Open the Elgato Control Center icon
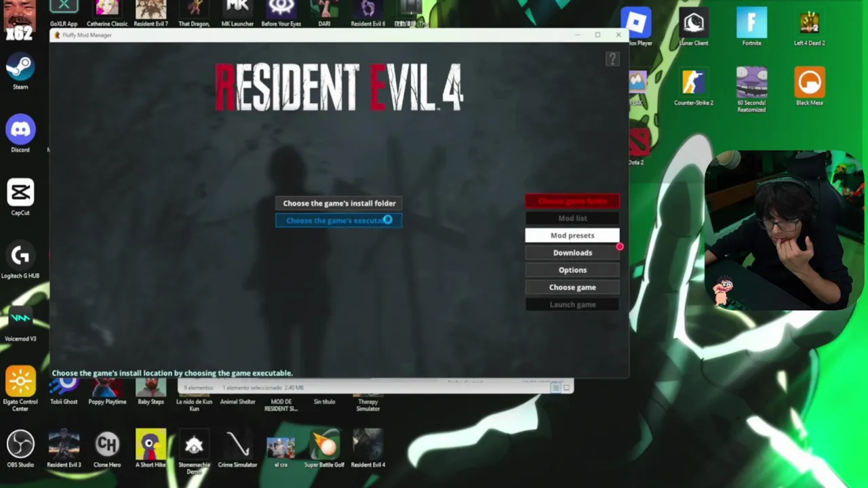 pos(20,388)
